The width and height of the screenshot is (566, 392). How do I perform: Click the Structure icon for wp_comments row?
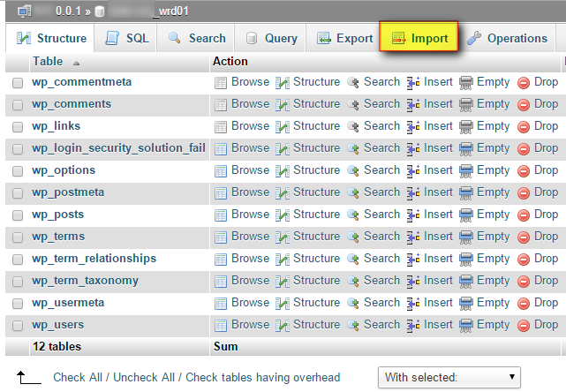pos(283,104)
